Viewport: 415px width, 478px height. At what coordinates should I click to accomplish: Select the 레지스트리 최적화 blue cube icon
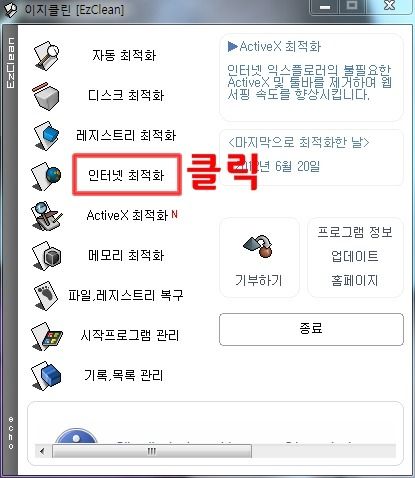coord(47,136)
